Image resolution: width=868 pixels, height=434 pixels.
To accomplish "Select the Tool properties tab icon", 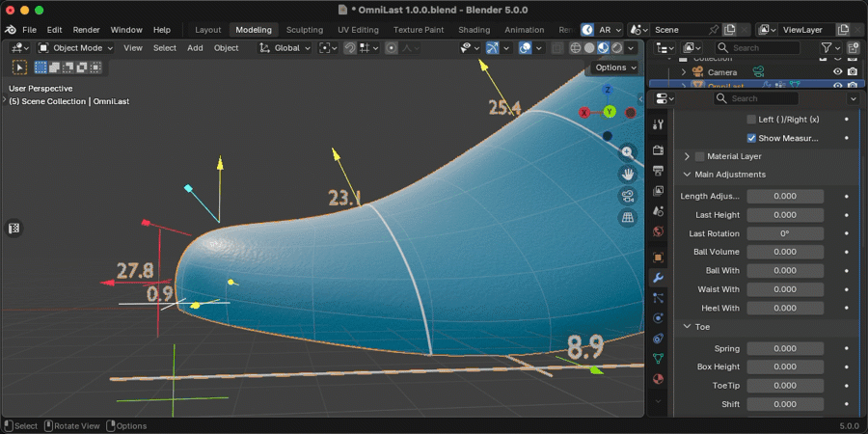I will pos(658,125).
